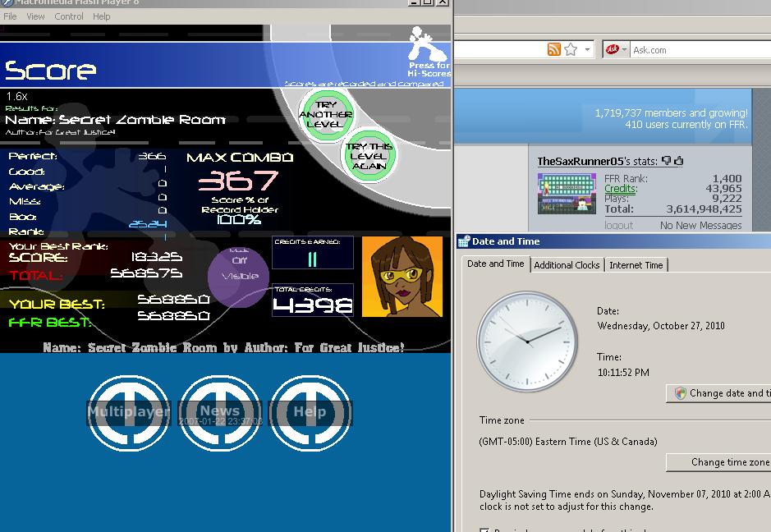The width and height of the screenshot is (771, 532).
Task: Select the Internet Time tab
Action: 636,265
